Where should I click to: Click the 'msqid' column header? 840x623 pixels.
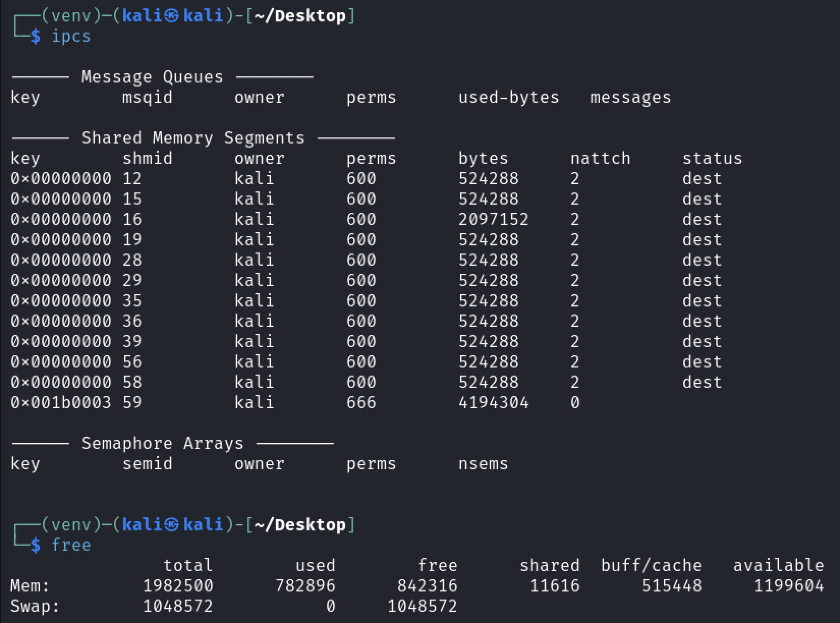tap(148, 97)
